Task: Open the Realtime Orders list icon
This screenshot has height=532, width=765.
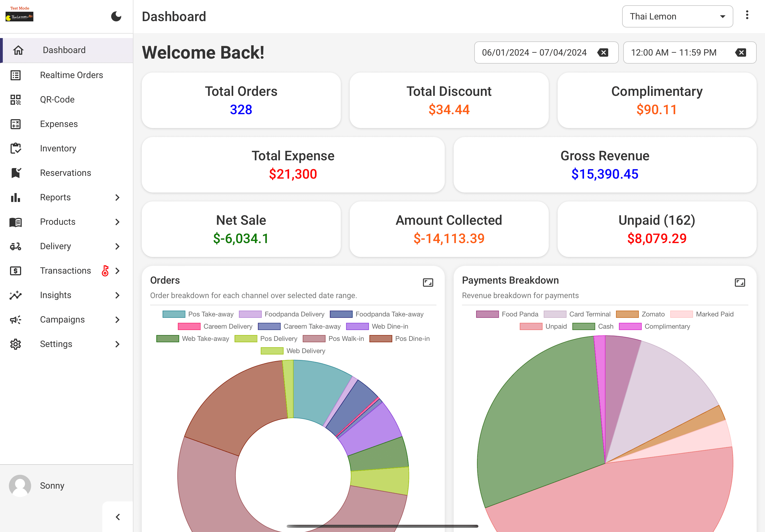Action: pyautogui.click(x=16, y=75)
